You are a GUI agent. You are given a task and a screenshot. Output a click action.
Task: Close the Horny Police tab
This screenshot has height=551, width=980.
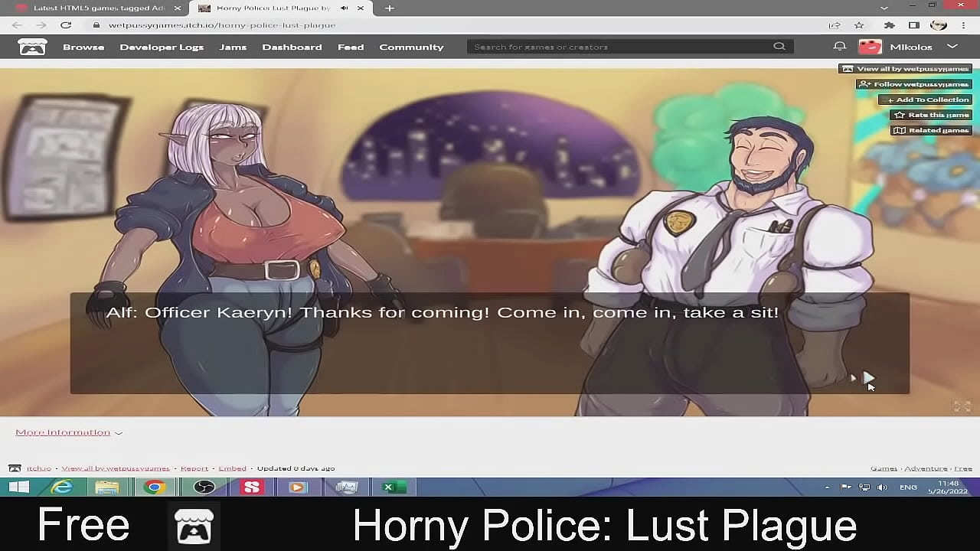[361, 8]
